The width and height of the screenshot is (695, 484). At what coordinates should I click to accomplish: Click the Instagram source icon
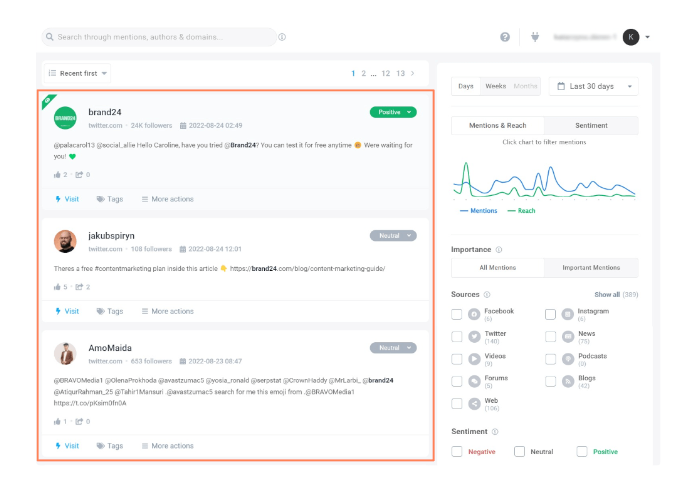click(x=568, y=314)
